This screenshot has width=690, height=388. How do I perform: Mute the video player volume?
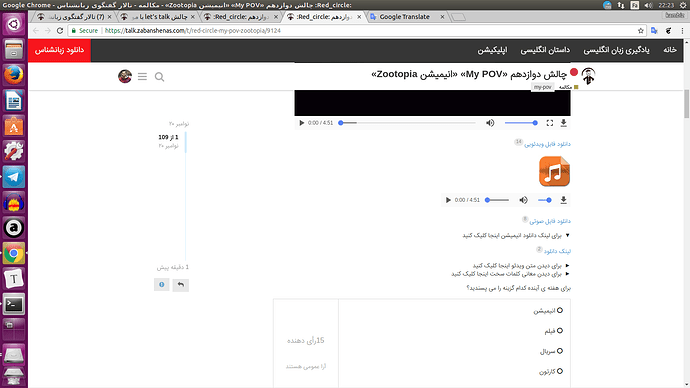pyautogui.click(x=490, y=123)
